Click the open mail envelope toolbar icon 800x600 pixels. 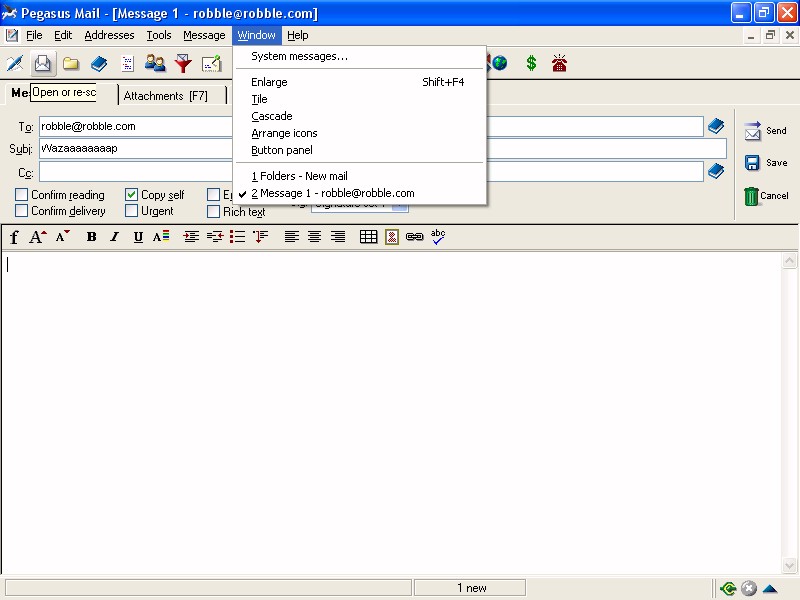point(42,63)
